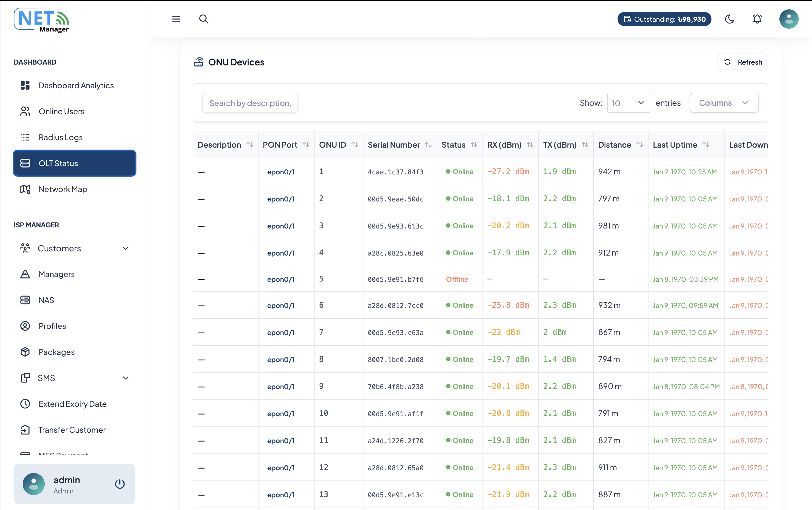Open Extend Expiry Date page
Screen dimensions: 812x510
tap(74, 404)
